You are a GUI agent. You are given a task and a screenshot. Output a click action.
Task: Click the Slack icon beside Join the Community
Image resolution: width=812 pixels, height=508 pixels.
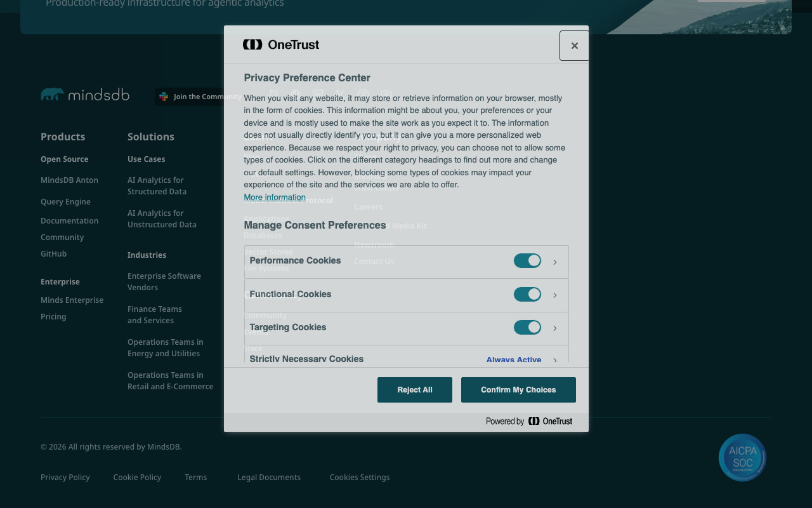point(164,97)
